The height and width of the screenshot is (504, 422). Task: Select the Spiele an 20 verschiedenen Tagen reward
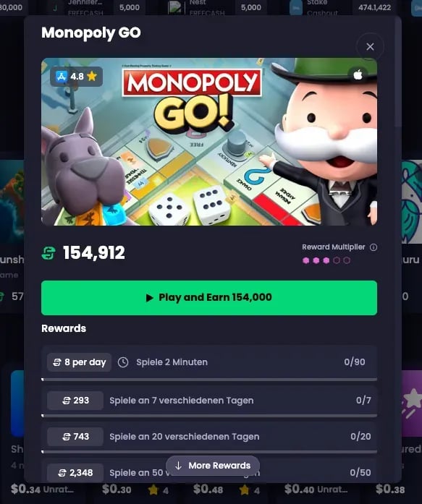[209, 437]
